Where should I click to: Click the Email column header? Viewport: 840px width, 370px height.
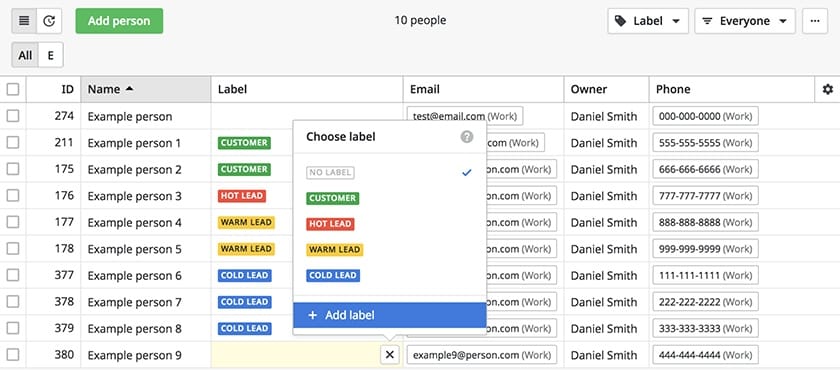[483, 89]
